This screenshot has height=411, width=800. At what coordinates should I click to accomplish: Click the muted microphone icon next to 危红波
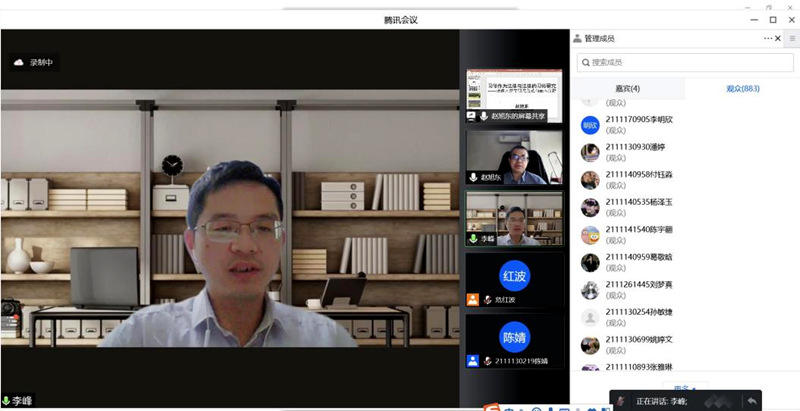tap(487, 300)
